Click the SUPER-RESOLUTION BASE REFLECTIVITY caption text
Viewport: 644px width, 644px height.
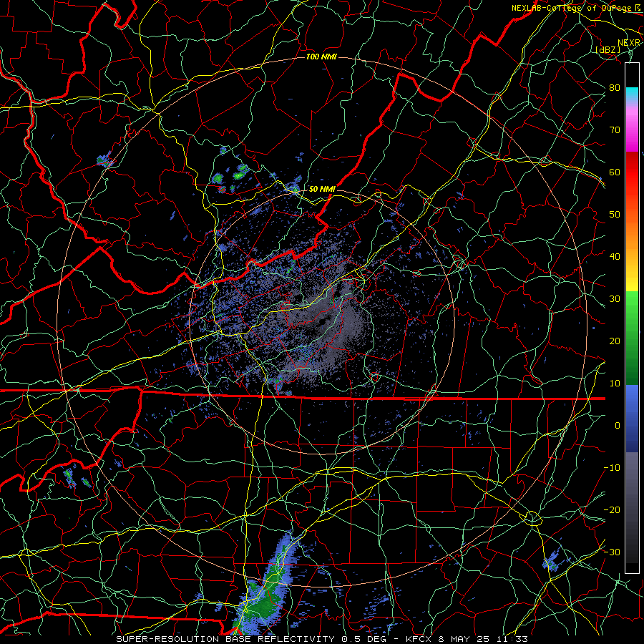tap(225, 639)
